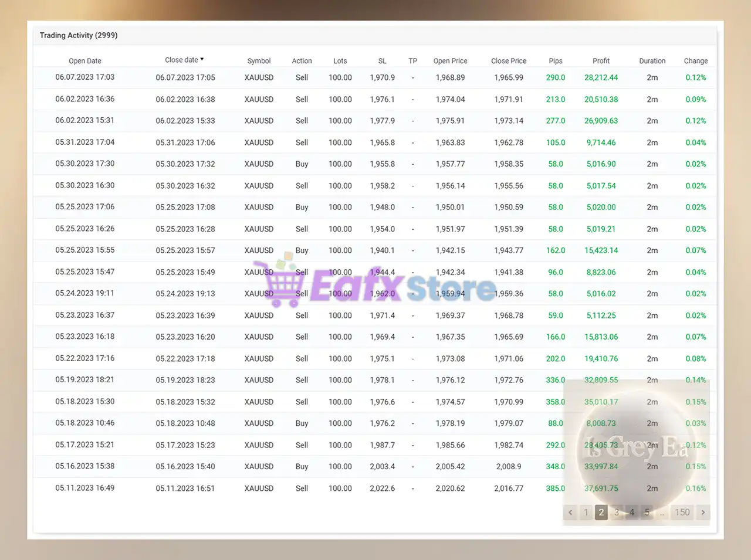
Task: Click profit value 19,410.76
Action: coord(601,359)
